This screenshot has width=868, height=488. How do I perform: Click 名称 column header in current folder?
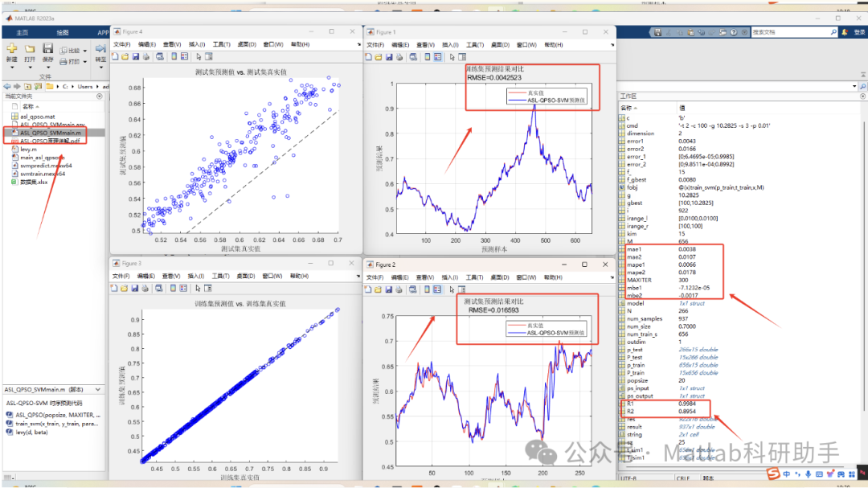coord(28,106)
